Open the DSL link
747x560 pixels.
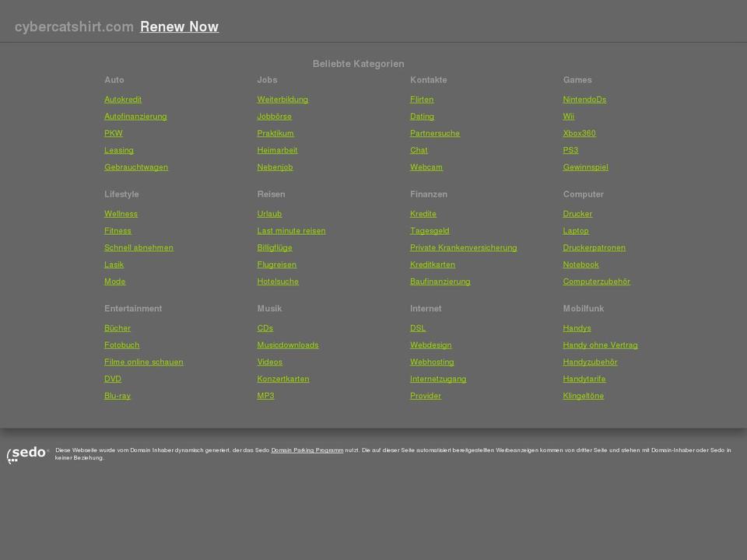[418, 328]
